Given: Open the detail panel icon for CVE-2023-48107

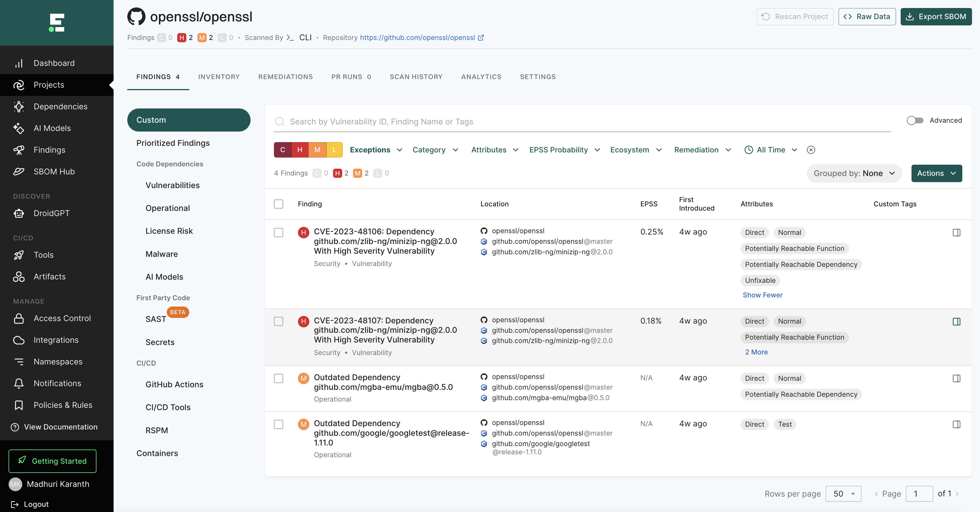Looking at the screenshot, I should 956,321.
